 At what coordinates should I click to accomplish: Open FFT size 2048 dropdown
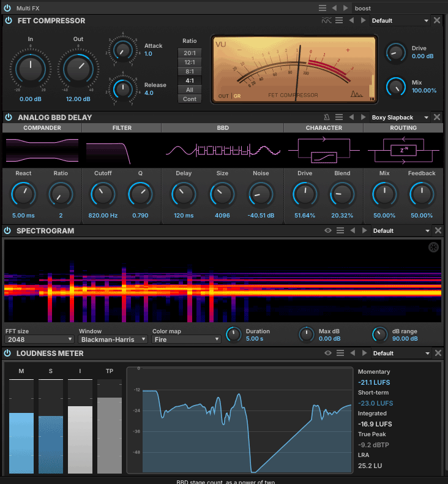(x=39, y=339)
